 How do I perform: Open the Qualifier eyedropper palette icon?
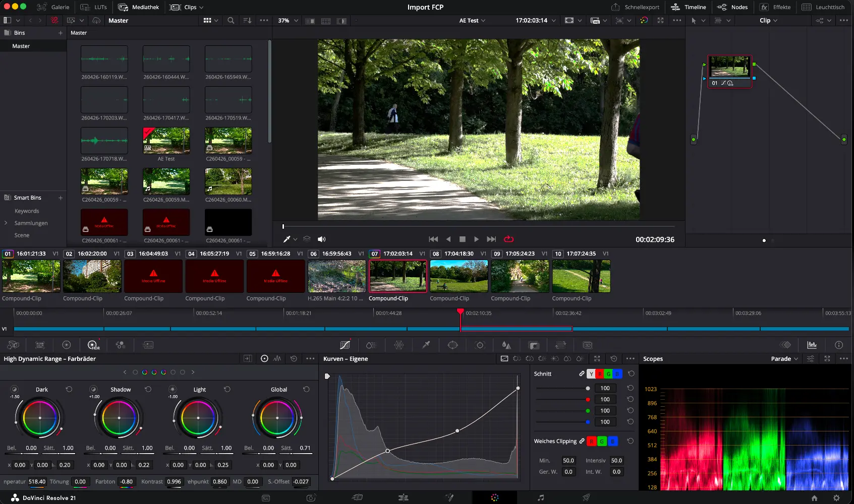[426, 345]
